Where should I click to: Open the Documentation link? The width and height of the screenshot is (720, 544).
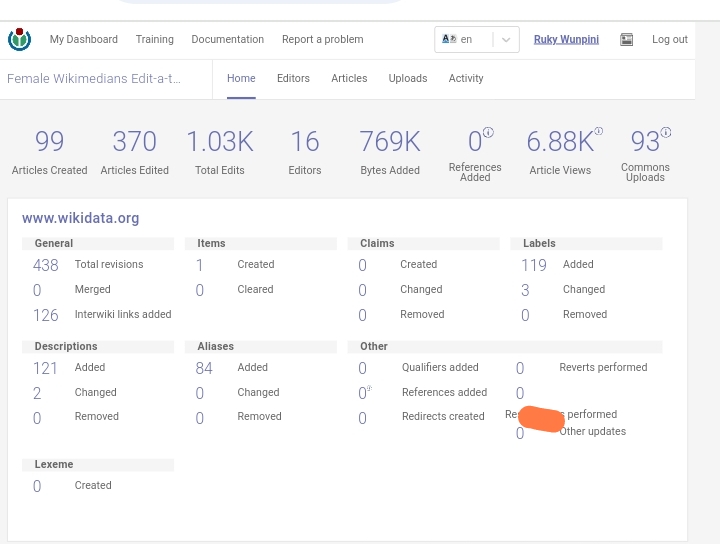(228, 39)
